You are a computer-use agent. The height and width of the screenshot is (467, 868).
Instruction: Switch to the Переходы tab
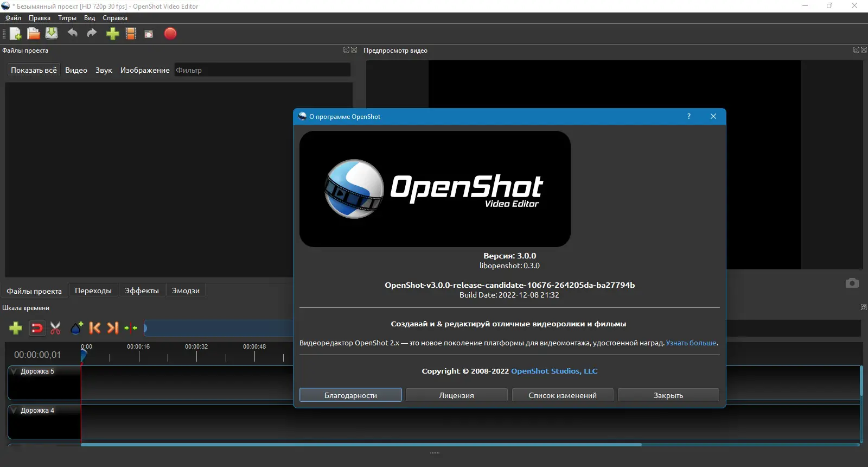pyautogui.click(x=93, y=291)
